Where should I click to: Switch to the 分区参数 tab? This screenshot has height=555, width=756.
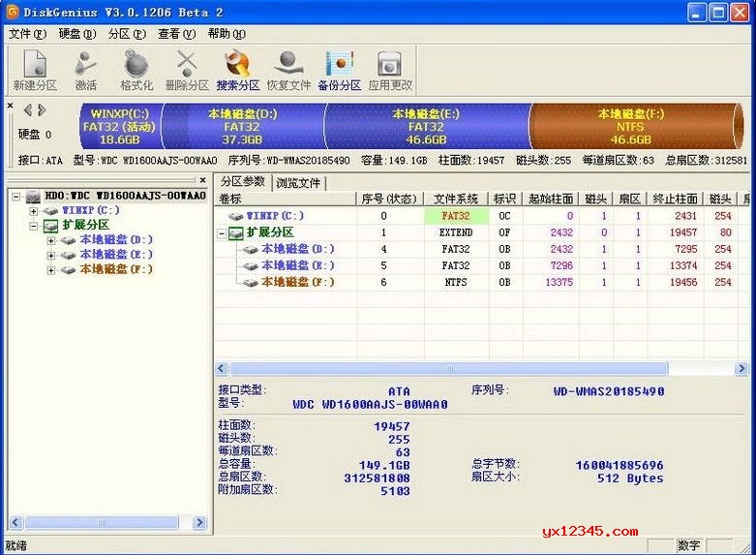point(243,181)
